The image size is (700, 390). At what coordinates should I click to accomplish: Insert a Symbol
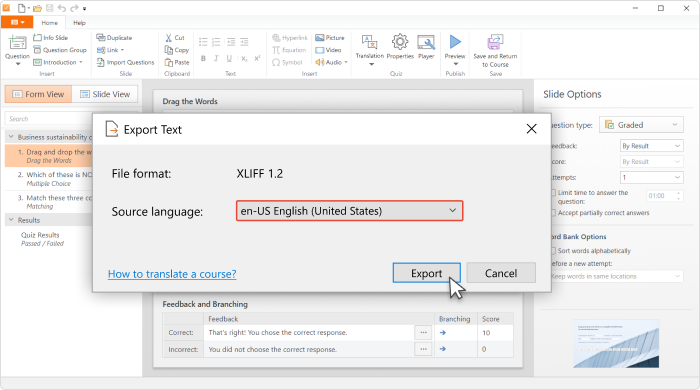[x=287, y=62]
